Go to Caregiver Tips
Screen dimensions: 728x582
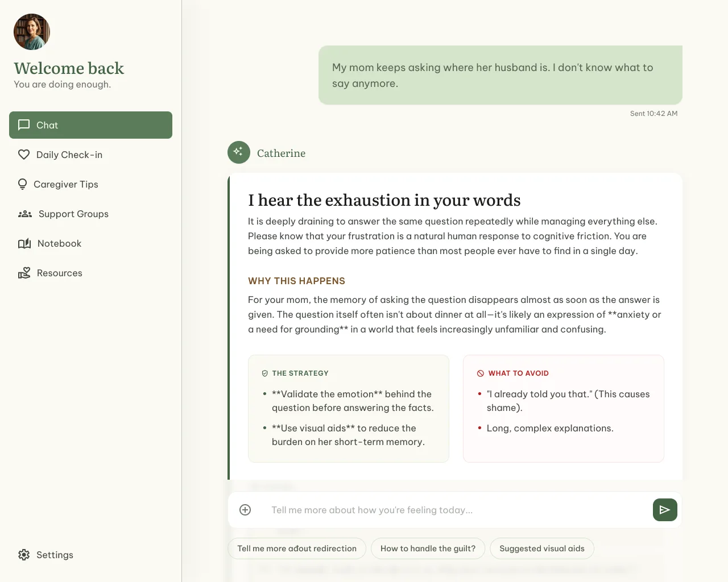(90, 184)
